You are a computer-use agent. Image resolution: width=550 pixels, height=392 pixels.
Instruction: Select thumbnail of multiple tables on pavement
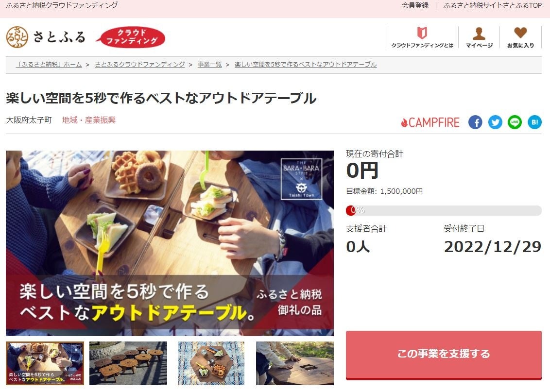(x=128, y=363)
